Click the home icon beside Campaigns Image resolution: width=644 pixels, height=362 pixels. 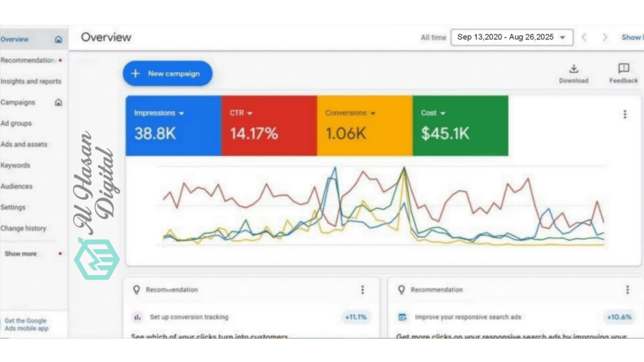(58, 102)
